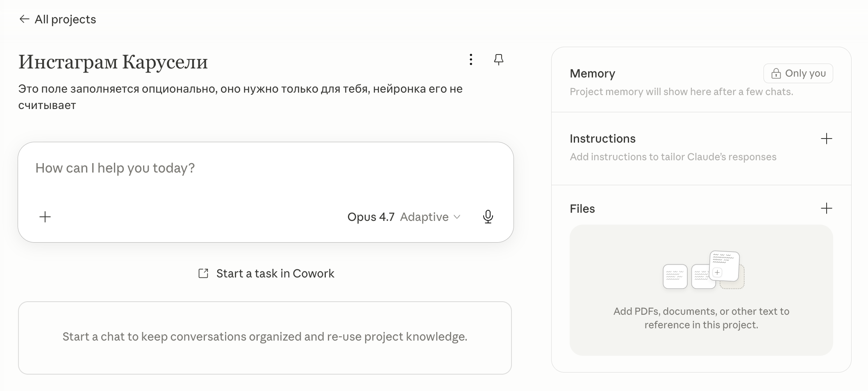Viewport: 868px width, 391px height.
Task: Go back to All projects
Action: click(57, 19)
